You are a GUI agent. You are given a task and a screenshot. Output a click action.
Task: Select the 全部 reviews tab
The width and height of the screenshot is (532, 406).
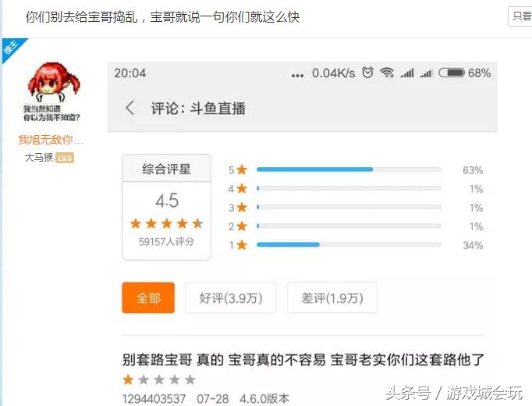[x=148, y=297]
